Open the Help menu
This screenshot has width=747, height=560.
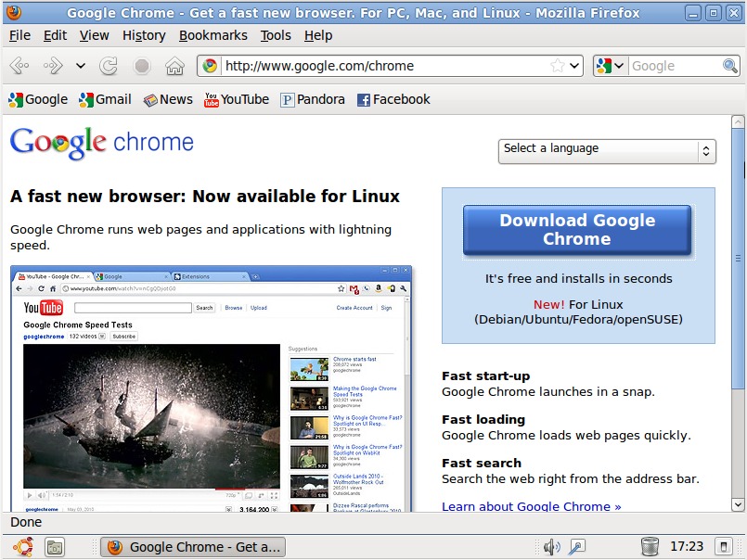318,35
